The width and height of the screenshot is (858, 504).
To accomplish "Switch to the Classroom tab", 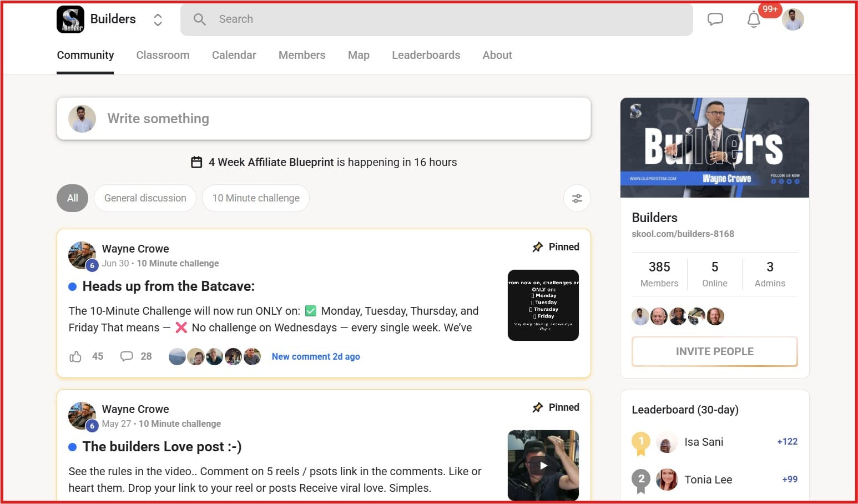I will pyautogui.click(x=163, y=55).
